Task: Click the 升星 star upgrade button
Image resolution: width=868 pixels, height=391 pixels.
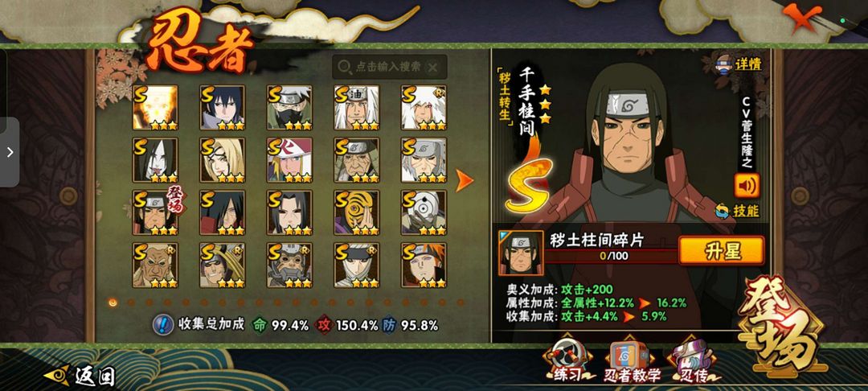Action: 721,252
